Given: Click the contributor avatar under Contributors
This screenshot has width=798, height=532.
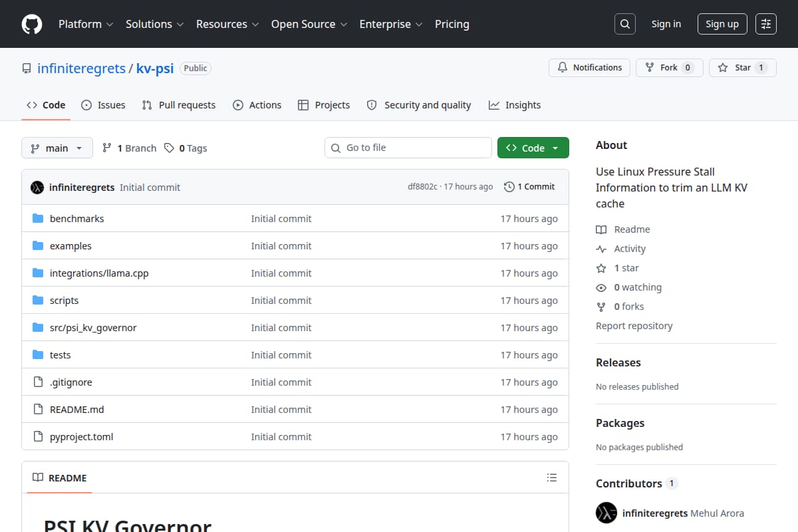Looking at the screenshot, I should pos(606,513).
